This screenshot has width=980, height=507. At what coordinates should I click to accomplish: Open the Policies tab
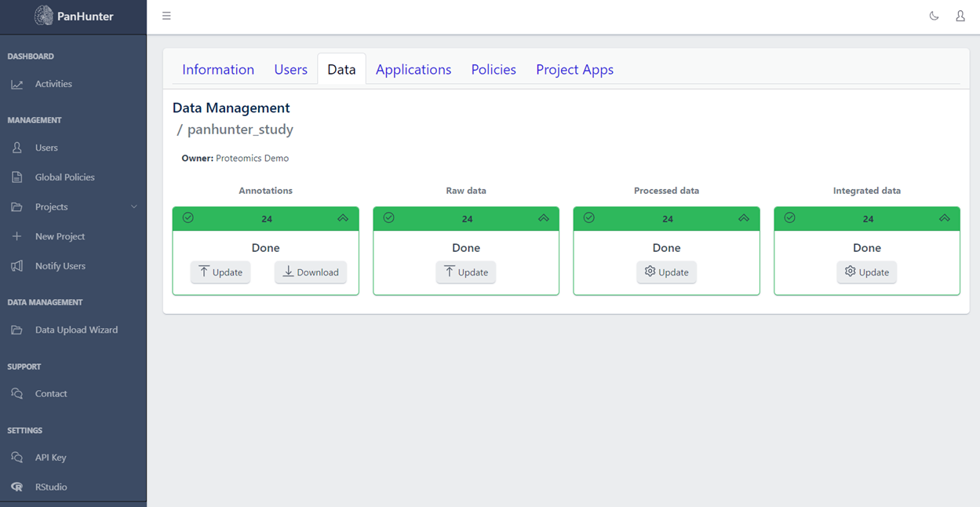coord(494,69)
